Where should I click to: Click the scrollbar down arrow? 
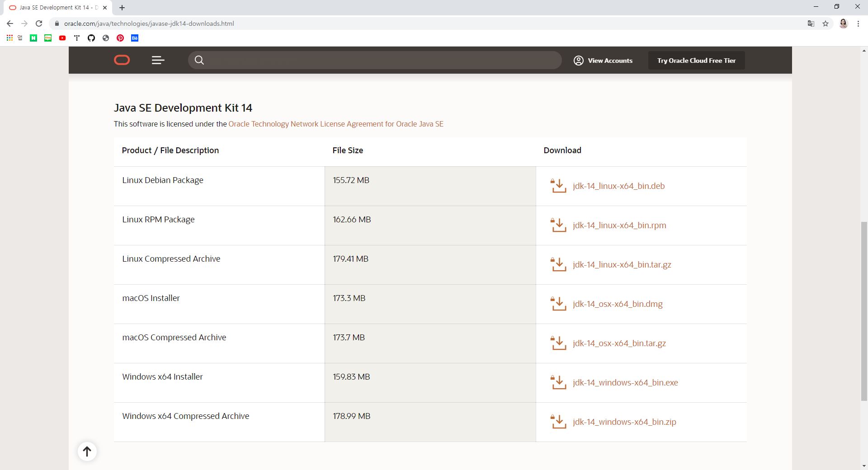864,466
